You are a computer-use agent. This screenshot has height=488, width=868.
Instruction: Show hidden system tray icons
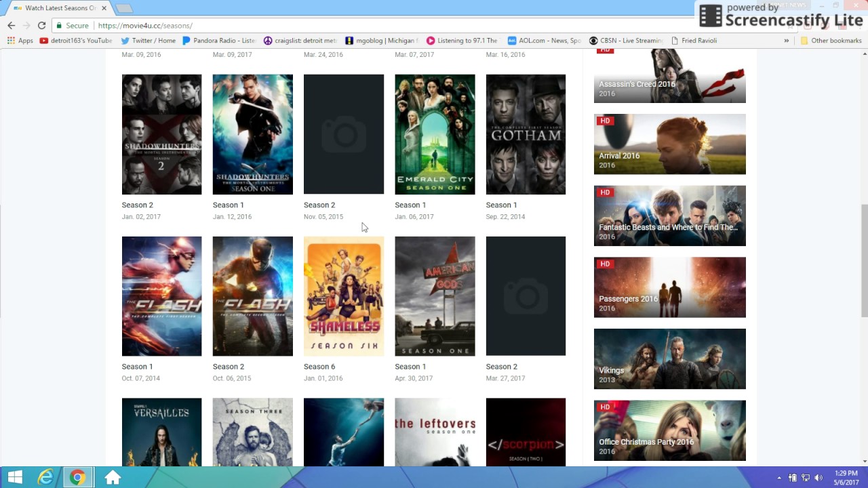point(779,478)
